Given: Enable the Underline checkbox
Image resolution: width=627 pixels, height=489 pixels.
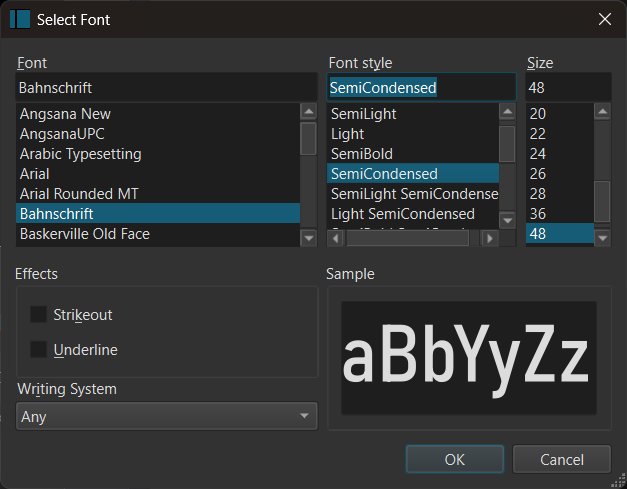Looking at the screenshot, I should [39, 350].
